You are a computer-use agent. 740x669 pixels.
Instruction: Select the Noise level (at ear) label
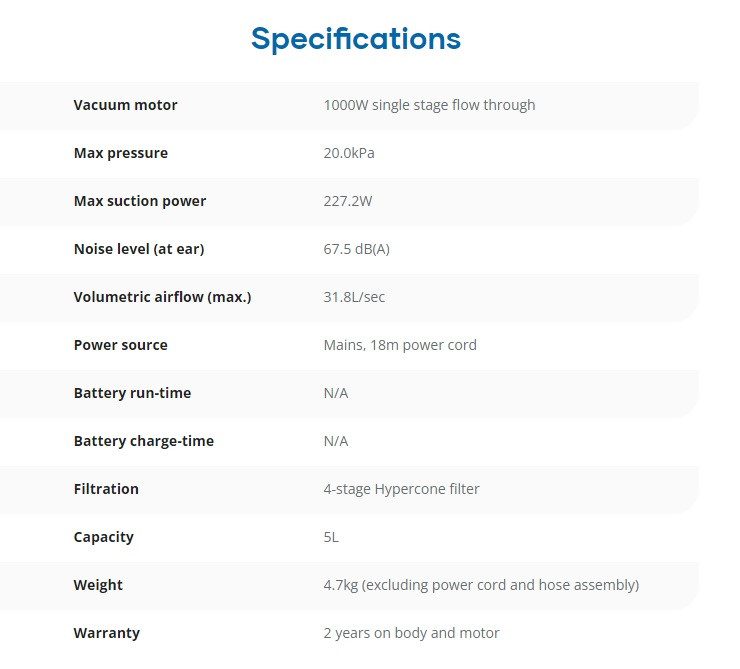click(x=139, y=249)
